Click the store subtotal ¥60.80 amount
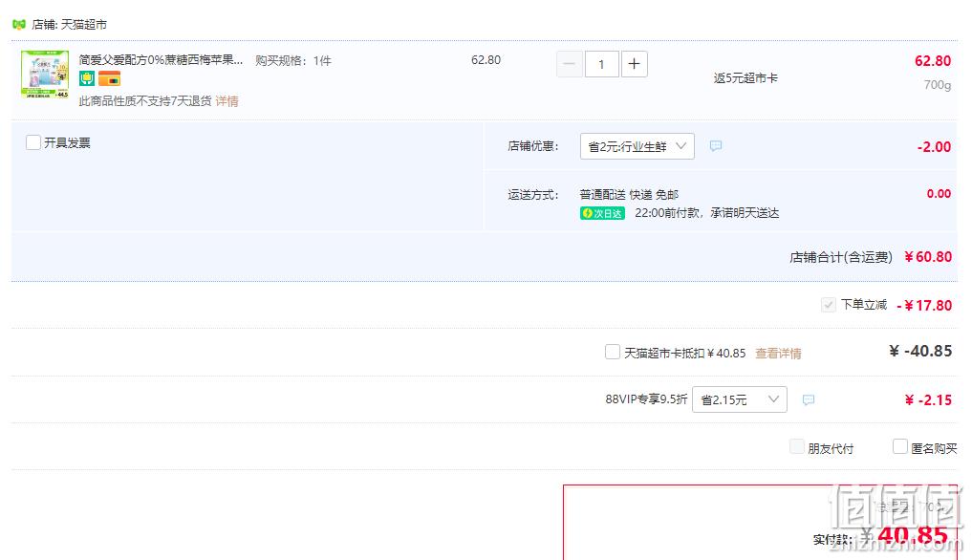 pos(928,257)
